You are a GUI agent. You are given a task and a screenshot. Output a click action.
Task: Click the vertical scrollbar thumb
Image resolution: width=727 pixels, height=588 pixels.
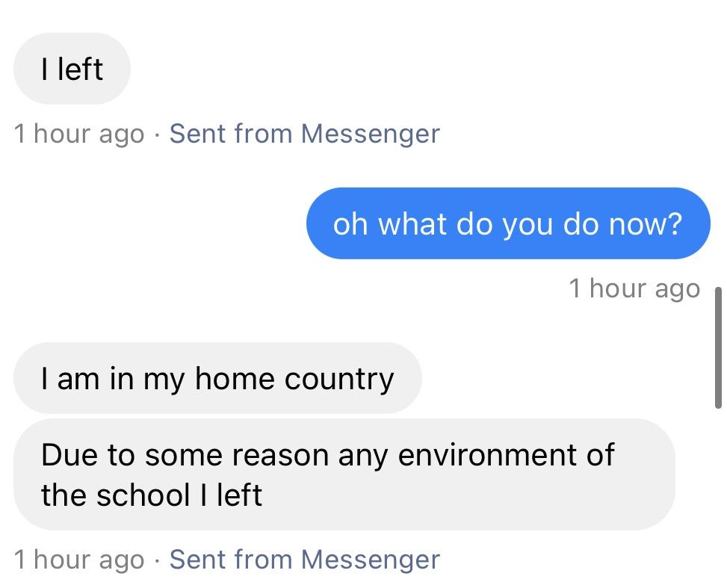click(718, 347)
